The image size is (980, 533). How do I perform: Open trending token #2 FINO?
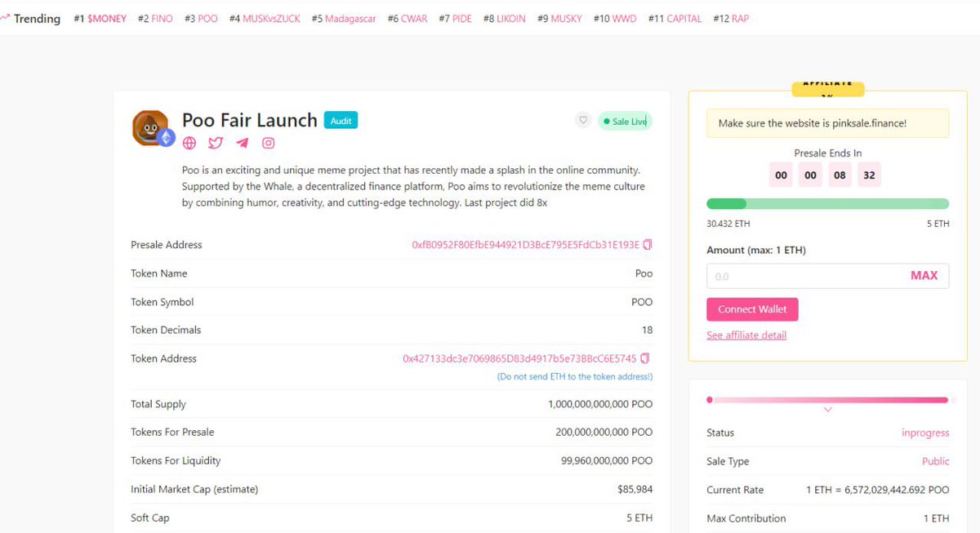click(x=155, y=18)
